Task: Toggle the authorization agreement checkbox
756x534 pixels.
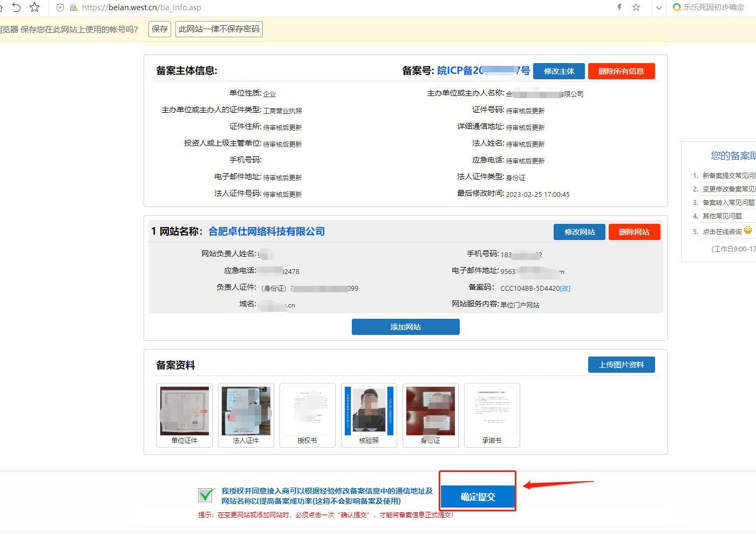Action: 206,495
